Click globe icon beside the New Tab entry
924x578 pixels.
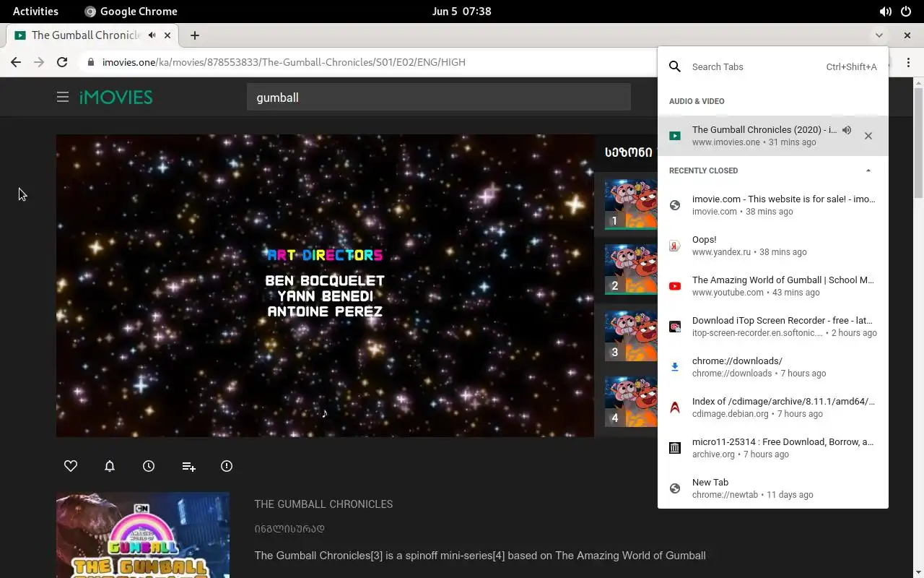point(675,488)
